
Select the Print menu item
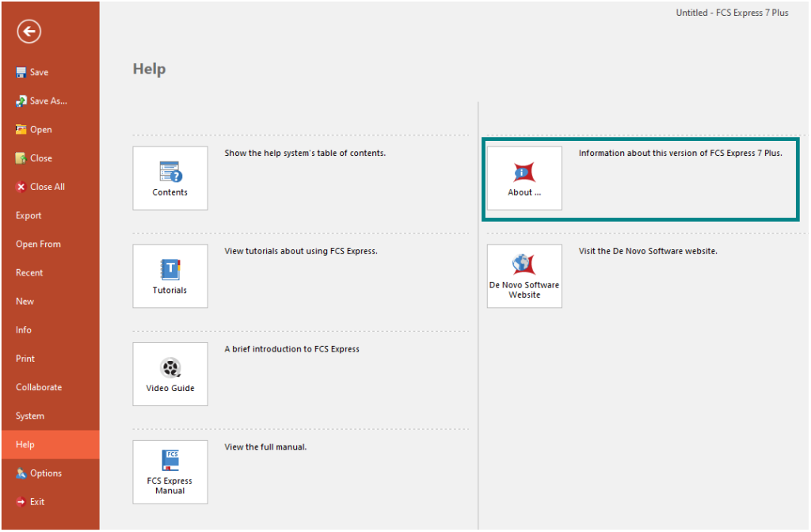[25, 358]
